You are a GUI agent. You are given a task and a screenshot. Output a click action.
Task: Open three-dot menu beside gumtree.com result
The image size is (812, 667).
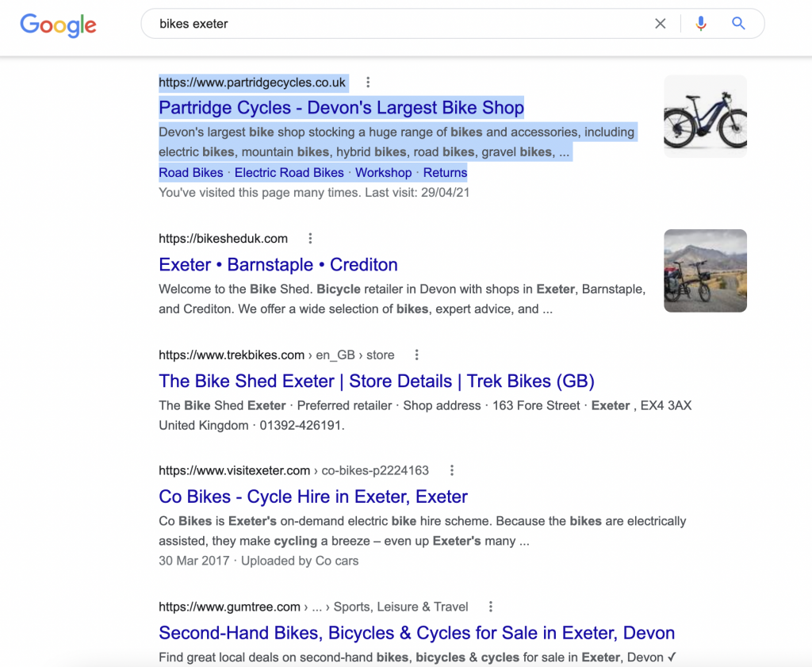(490, 607)
